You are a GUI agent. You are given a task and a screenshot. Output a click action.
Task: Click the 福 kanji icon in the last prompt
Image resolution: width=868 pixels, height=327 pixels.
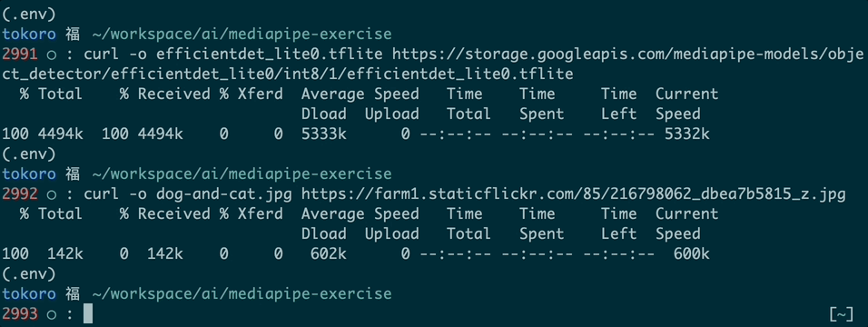(x=73, y=293)
